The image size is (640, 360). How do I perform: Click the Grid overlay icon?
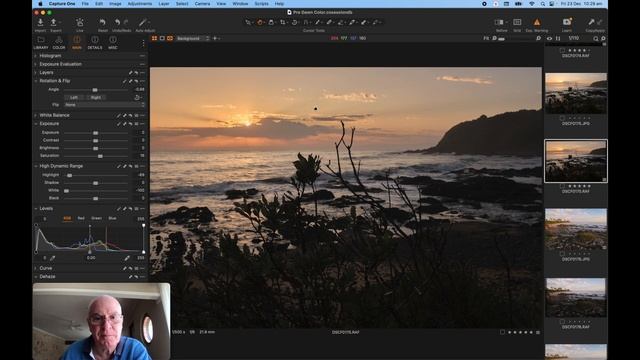pyautogui.click(x=517, y=22)
